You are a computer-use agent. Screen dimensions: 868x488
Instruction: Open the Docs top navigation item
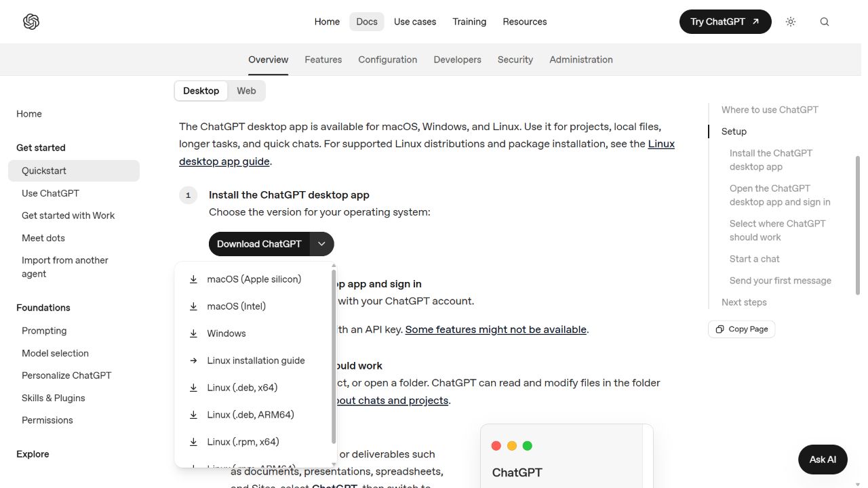tap(367, 22)
